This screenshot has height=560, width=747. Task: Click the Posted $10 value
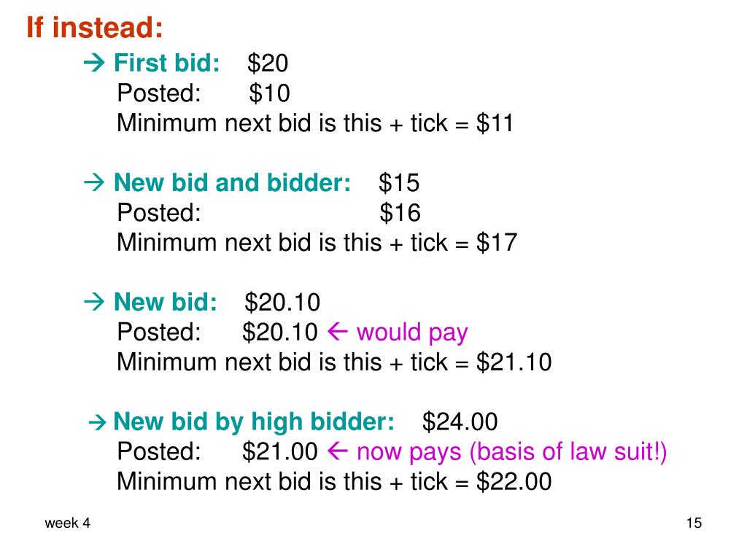(269, 93)
